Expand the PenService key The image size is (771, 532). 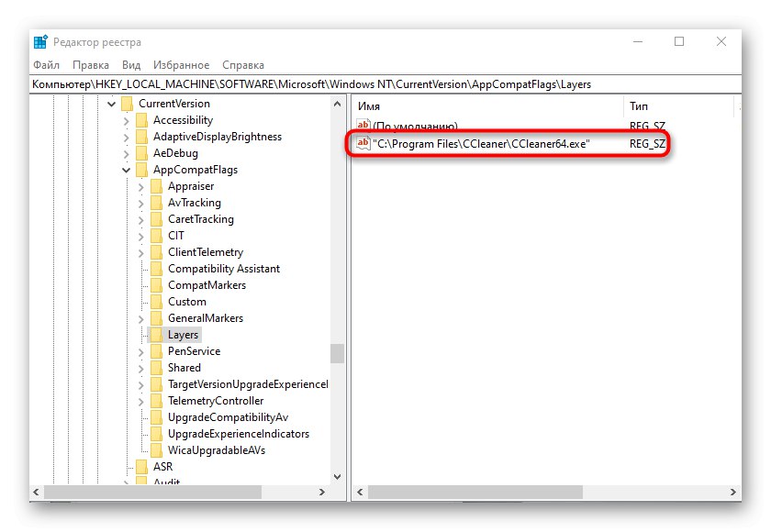coord(141,352)
